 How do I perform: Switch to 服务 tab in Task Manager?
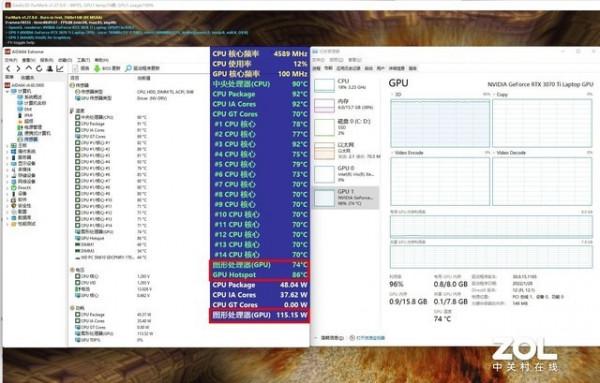[413, 68]
